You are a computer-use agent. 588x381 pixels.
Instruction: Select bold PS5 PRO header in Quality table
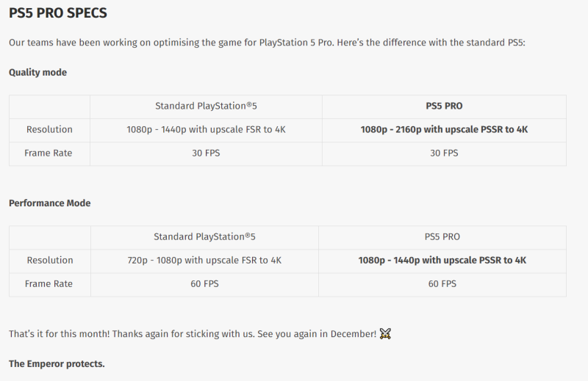pyautogui.click(x=444, y=106)
